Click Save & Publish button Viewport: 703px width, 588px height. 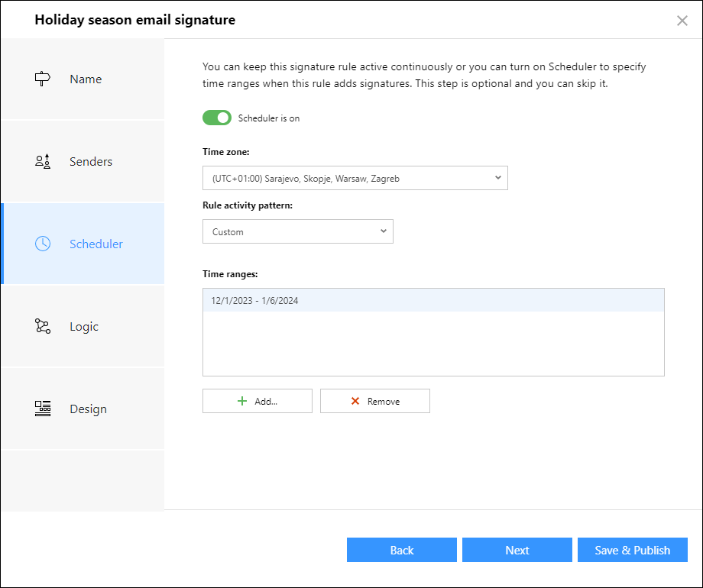point(632,550)
